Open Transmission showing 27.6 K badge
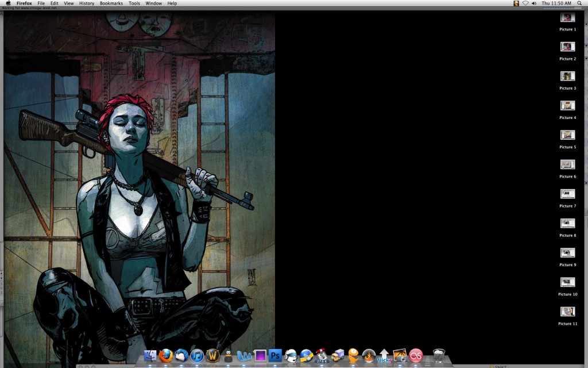Image resolution: width=588 pixels, height=368 pixels. pos(322,355)
